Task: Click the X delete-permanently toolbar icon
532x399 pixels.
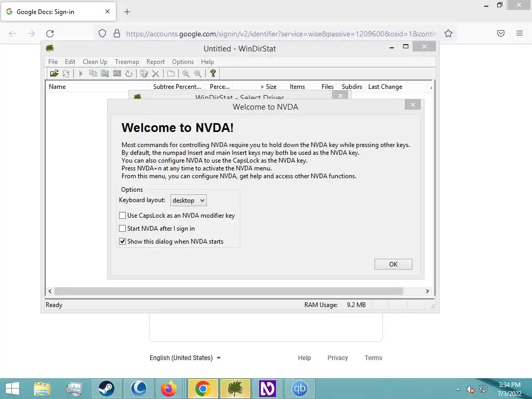Action: tap(155, 73)
